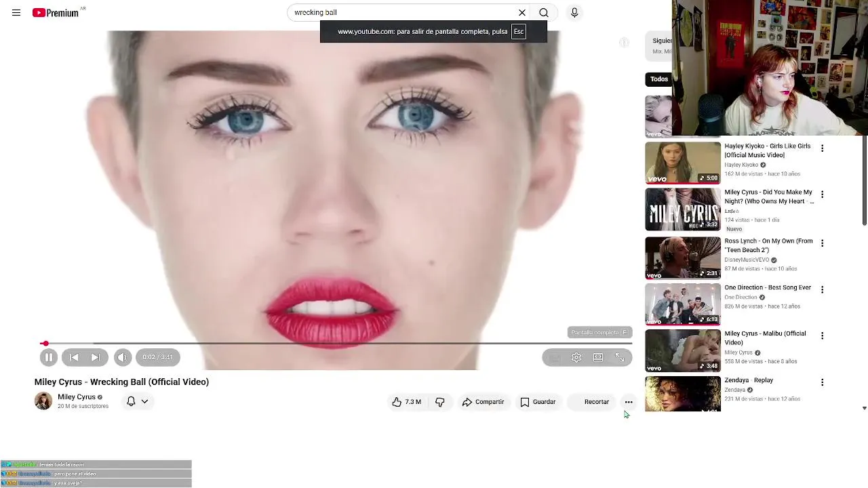
Task: Open notification bell preferences
Action: tap(131, 401)
